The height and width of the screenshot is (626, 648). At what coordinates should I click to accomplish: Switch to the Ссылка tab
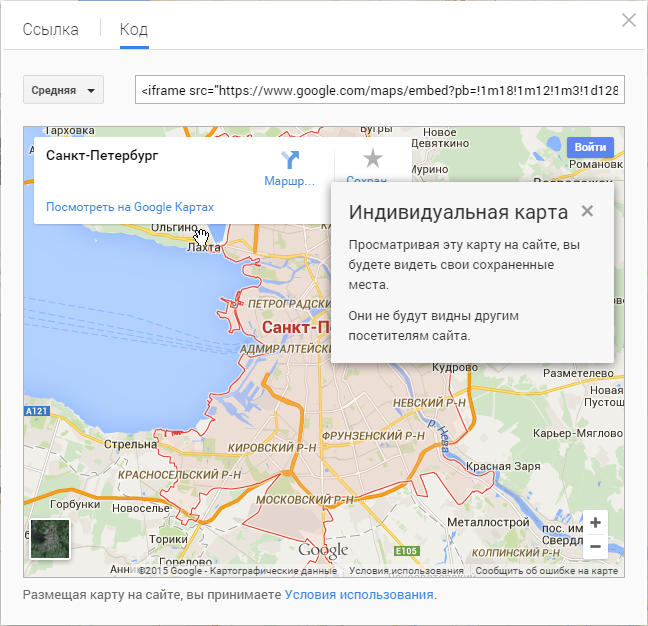(x=50, y=30)
